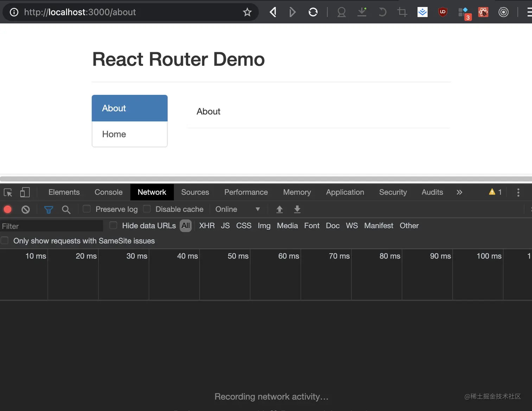Switch to the Application tab
532x411 pixels.
pyautogui.click(x=345, y=192)
